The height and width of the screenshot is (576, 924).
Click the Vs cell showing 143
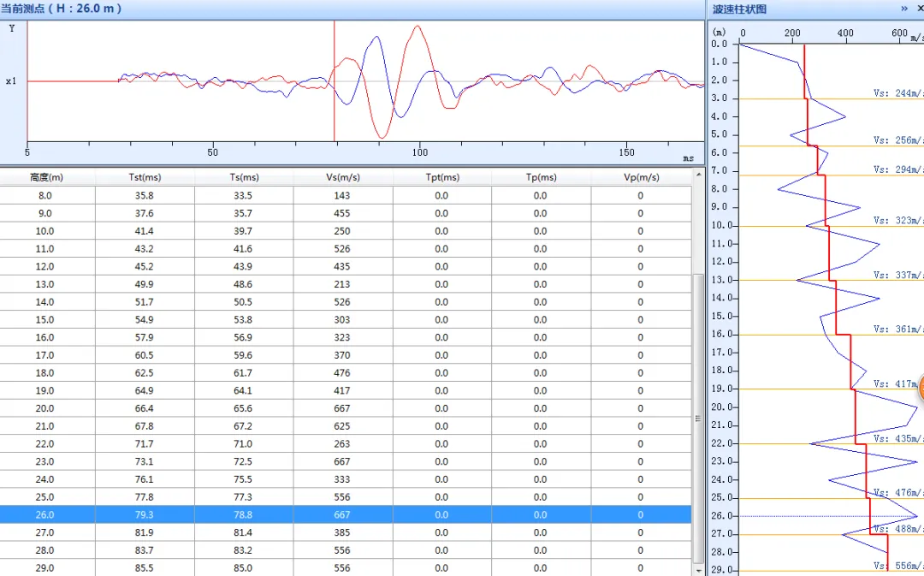pos(342,195)
